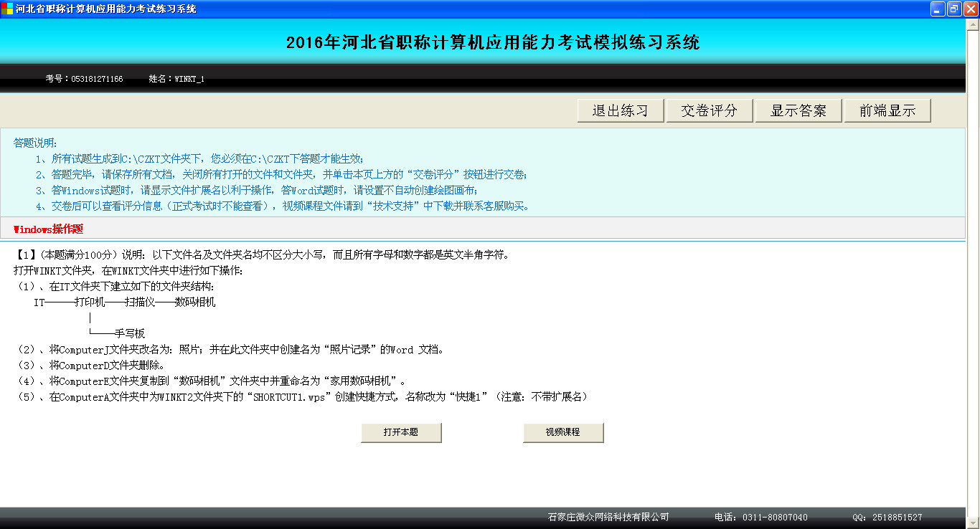Image resolution: width=980 pixels, height=529 pixels.
Task: Submit the exam with 交卷评分
Action: pos(709,110)
